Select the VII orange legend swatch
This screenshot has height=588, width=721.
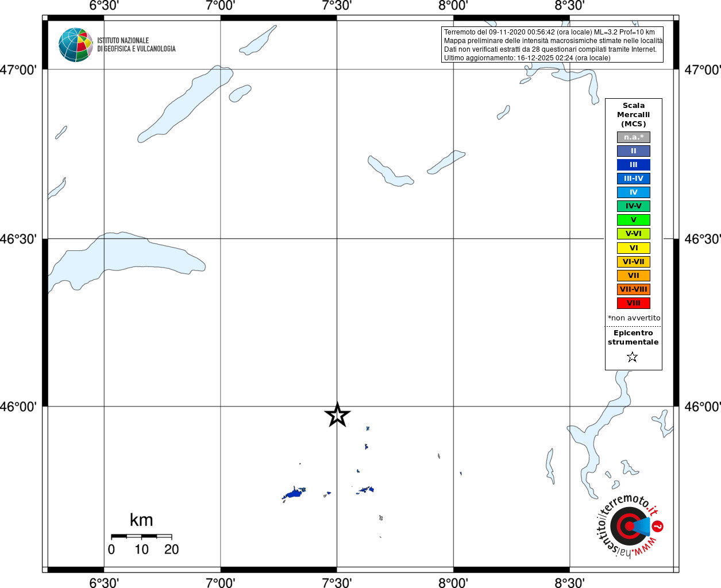point(634,276)
